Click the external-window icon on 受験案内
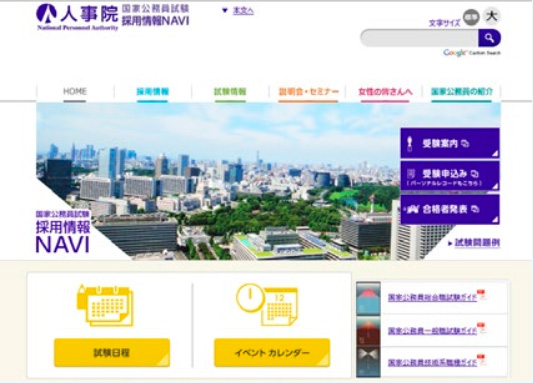533x383 pixels. tap(465, 144)
